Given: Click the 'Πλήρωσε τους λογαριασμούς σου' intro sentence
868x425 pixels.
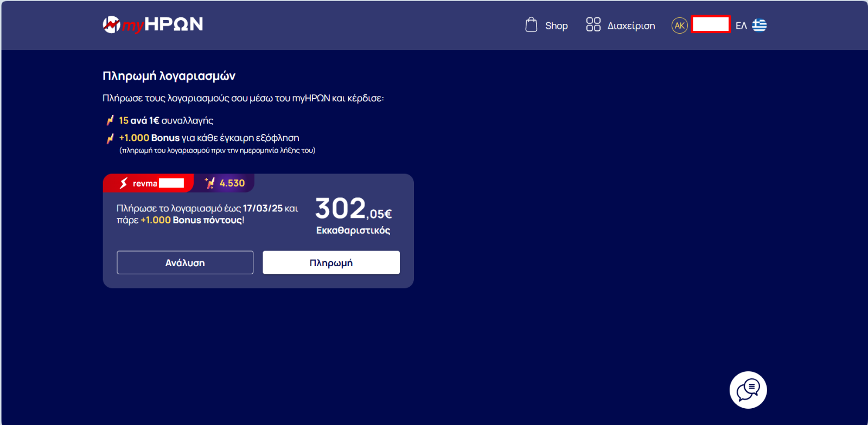Looking at the screenshot, I should 243,98.
